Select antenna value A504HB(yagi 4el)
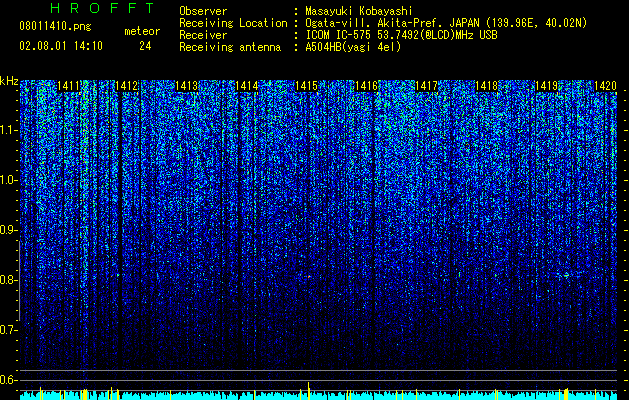The image size is (629, 400). click(x=353, y=47)
